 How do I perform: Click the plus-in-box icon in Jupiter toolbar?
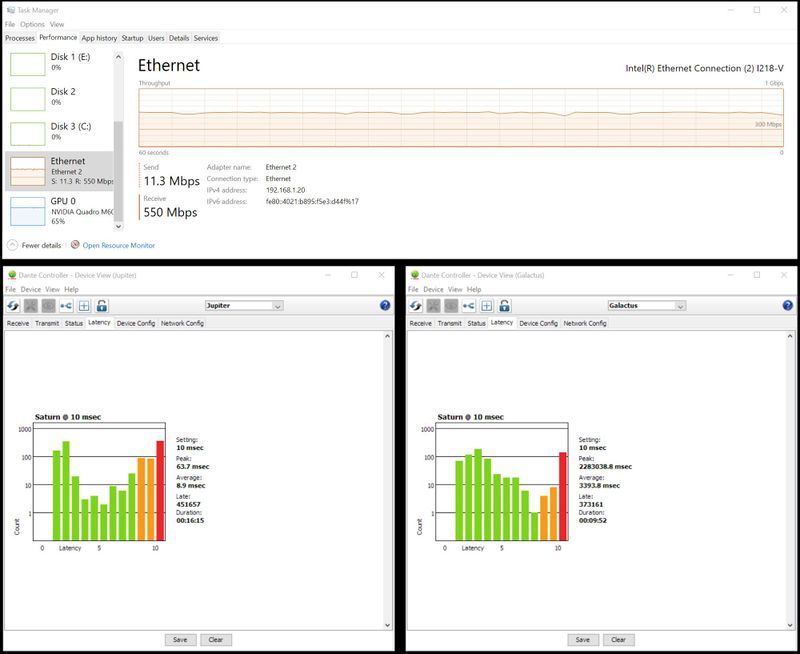84,306
